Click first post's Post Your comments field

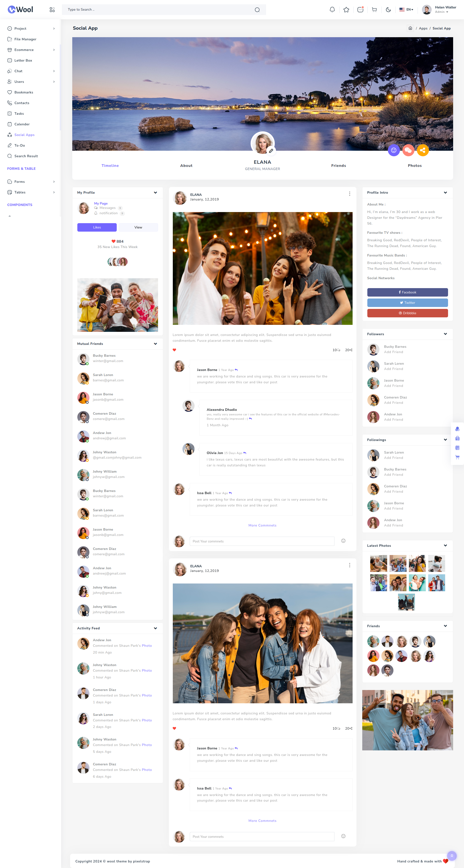point(262,541)
